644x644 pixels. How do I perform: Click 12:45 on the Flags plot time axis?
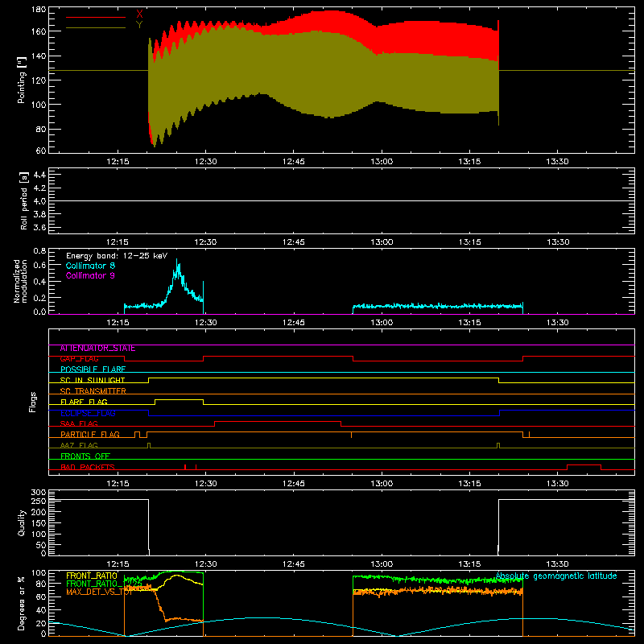(x=294, y=484)
